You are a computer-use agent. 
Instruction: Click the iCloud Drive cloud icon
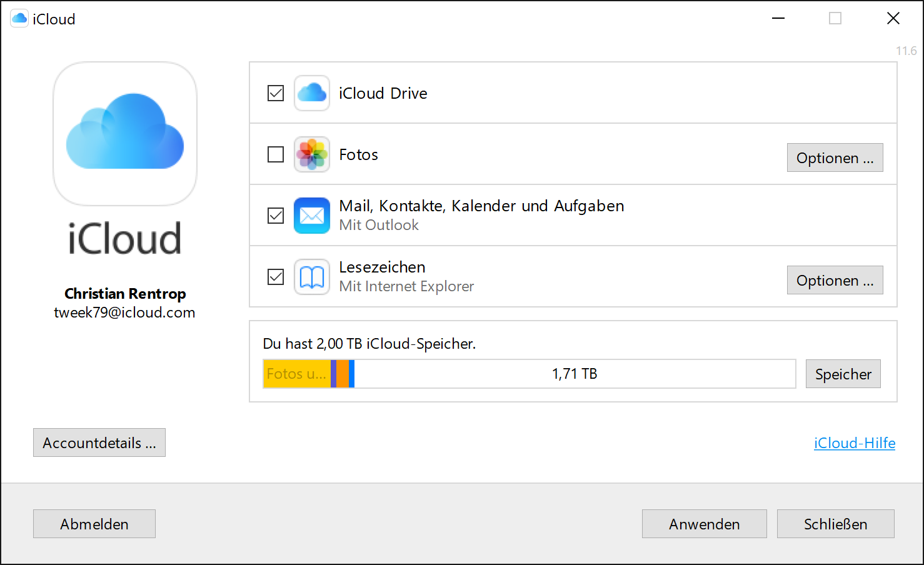312,93
